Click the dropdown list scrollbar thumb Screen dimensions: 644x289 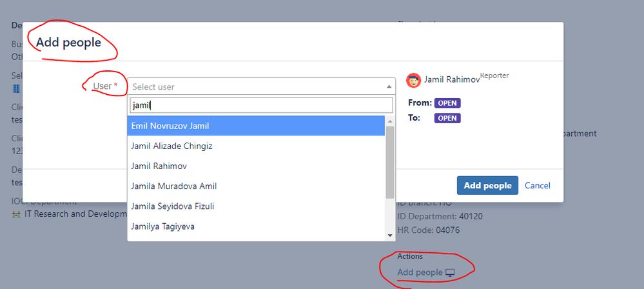point(390,162)
